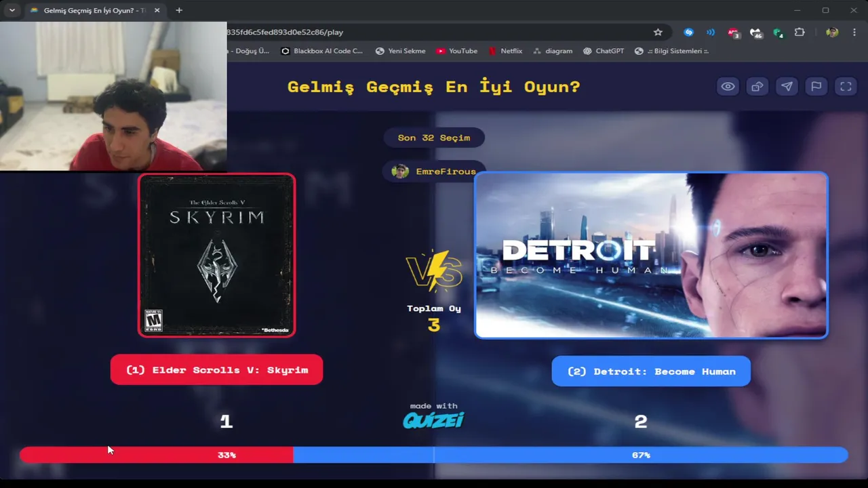Screen dimensions: 868x488
Task: Open the Adblock extension with badge 3
Action: pos(733,32)
